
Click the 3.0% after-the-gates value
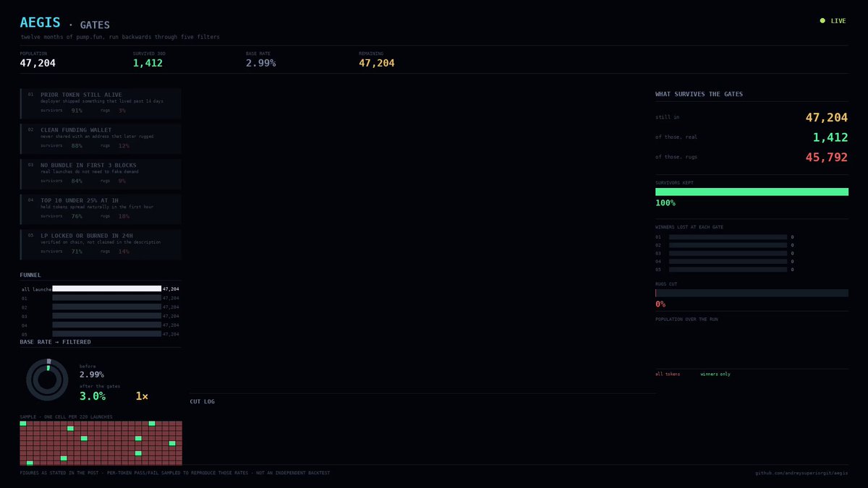pyautogui.click(x=93, y=396)
